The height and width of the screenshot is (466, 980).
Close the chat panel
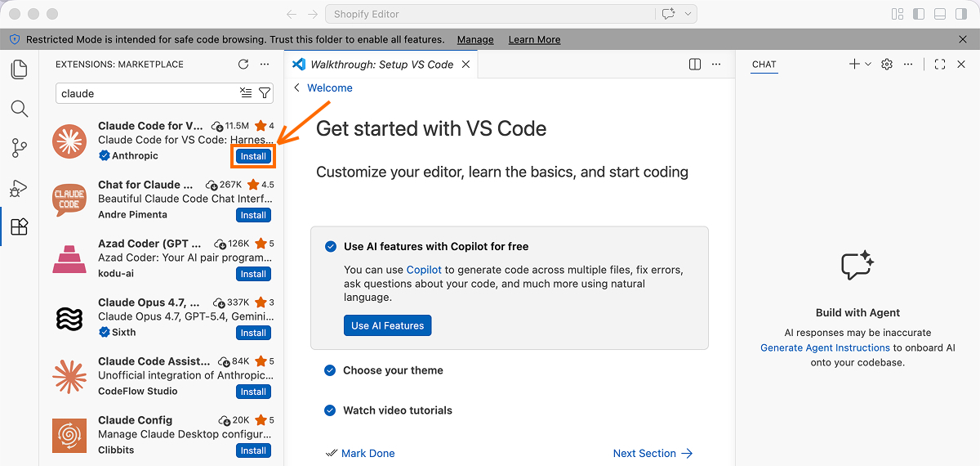(x=961, y=65)
